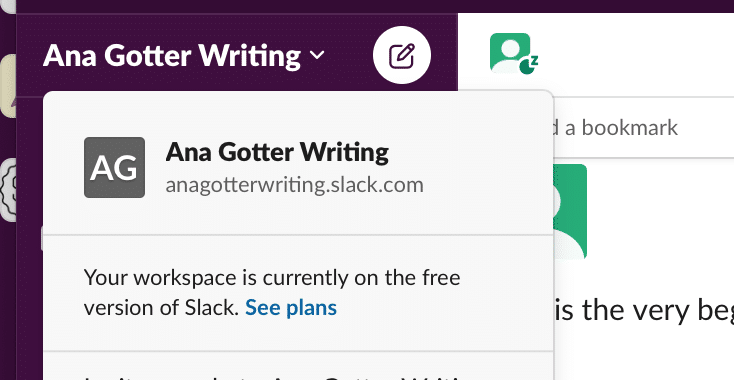The height and width of the screenshot is (380, 734).
Task: Select the bold Ana Gotter Writing menu heading
Action: point(277,152)
